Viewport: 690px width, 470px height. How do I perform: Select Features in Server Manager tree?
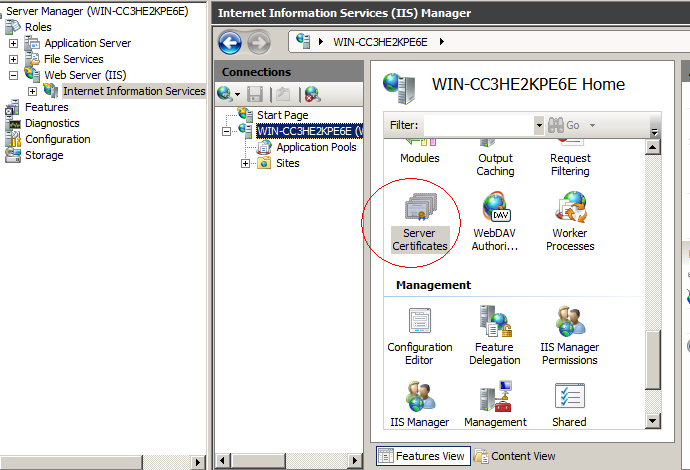pos(47,107)
